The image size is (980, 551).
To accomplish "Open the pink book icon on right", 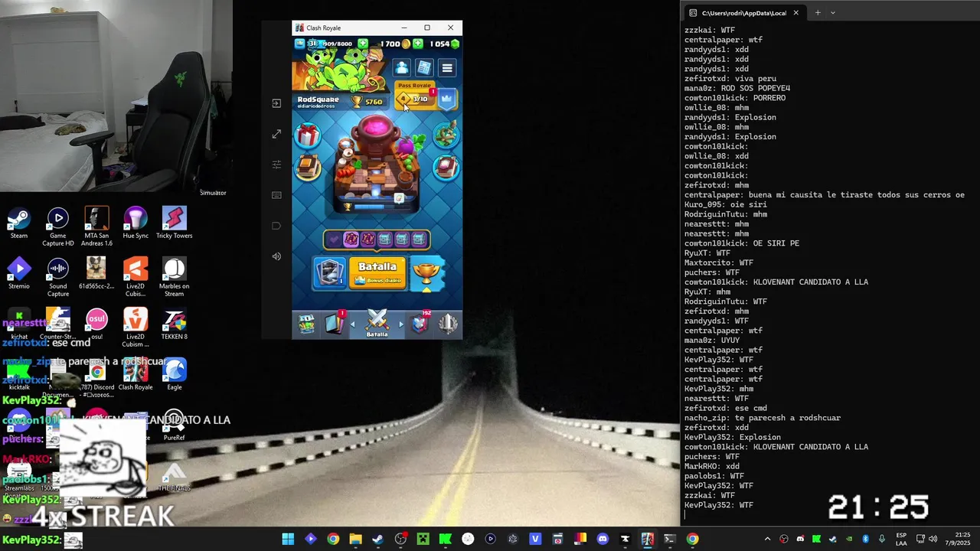I will [446, 167].
